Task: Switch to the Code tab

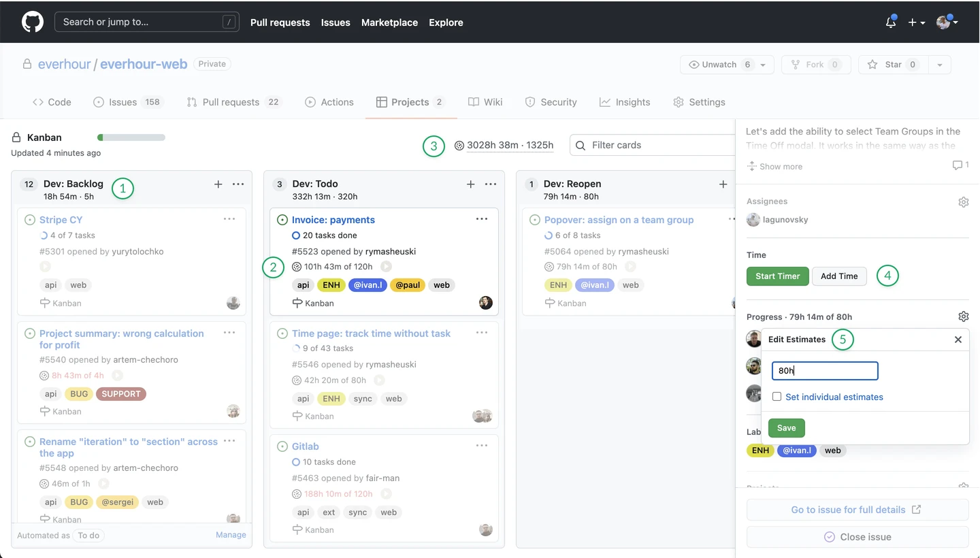Action: [x=52, y=102]
